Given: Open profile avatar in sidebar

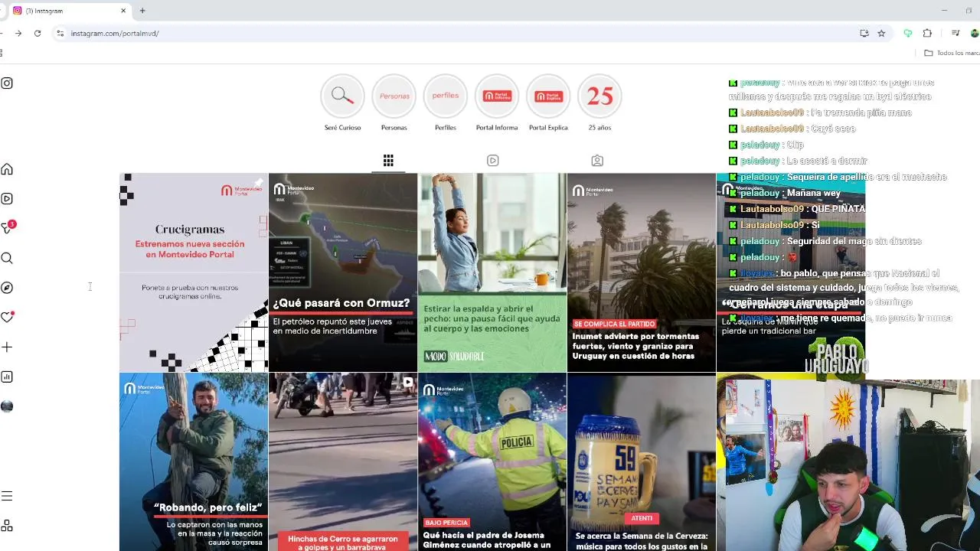Looking at the screenshot, I should click(7, 406).
